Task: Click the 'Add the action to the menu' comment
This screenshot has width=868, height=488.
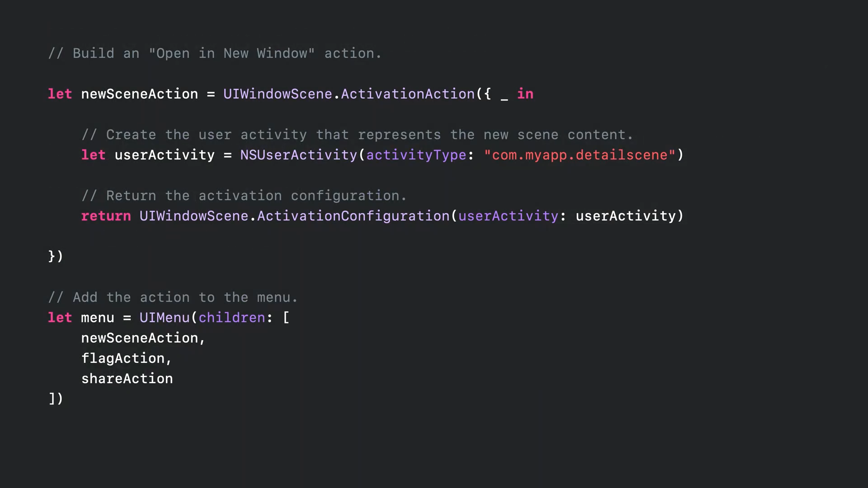Action: click(x=173, y=297)
